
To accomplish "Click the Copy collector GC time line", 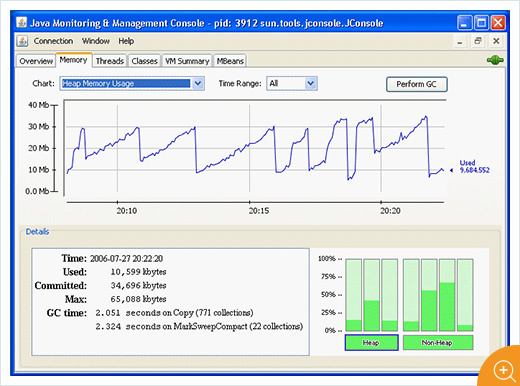I will tap(174, 313).
